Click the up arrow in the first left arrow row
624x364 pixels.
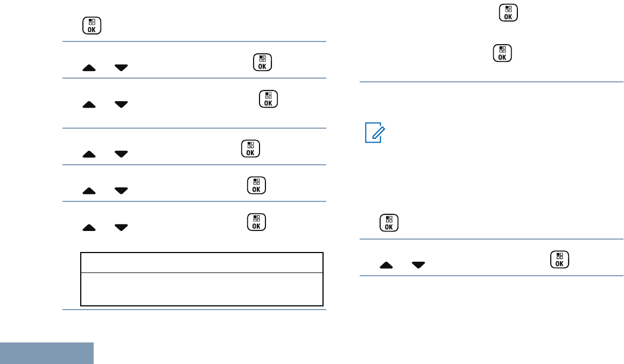point(89,68)
